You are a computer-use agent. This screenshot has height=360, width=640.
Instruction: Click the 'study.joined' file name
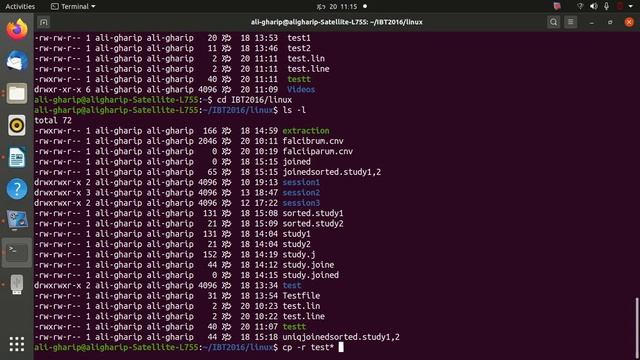(x=311, y=275)
